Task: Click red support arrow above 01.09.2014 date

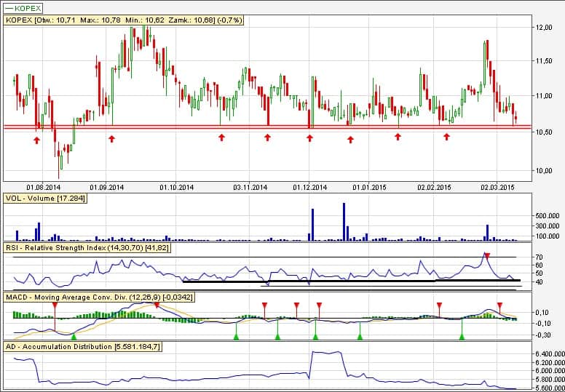Action: pyautogui.click(x=111, y=138)
